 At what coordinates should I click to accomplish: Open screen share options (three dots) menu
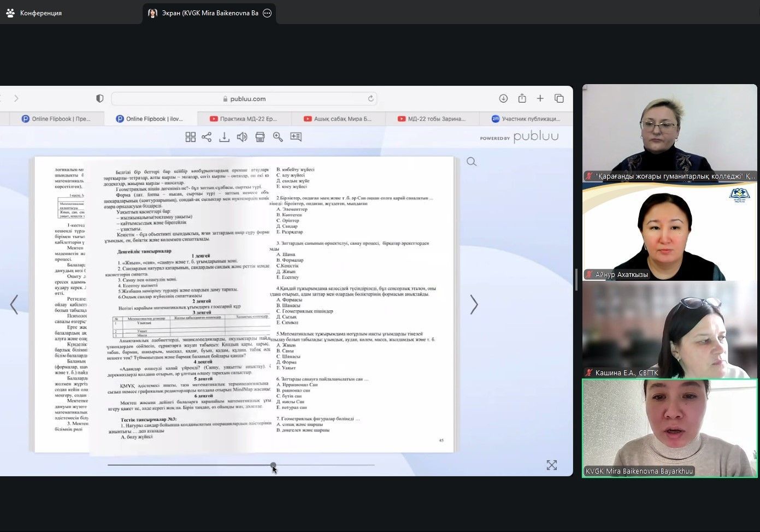click(x=267, y=13)
